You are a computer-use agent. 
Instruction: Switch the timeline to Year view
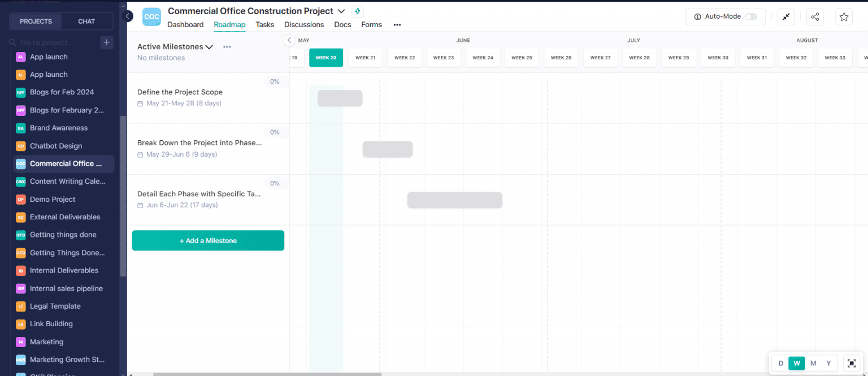[x=828, y=363]
